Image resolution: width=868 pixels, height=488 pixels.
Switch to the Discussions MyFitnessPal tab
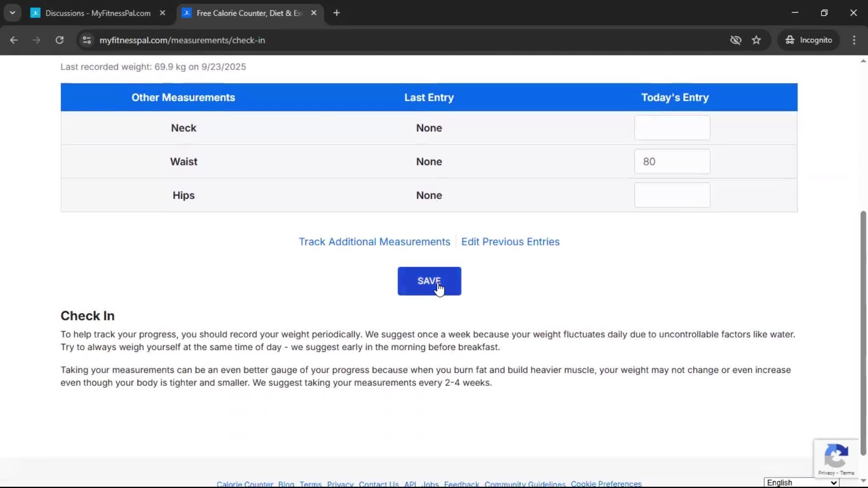98,13
